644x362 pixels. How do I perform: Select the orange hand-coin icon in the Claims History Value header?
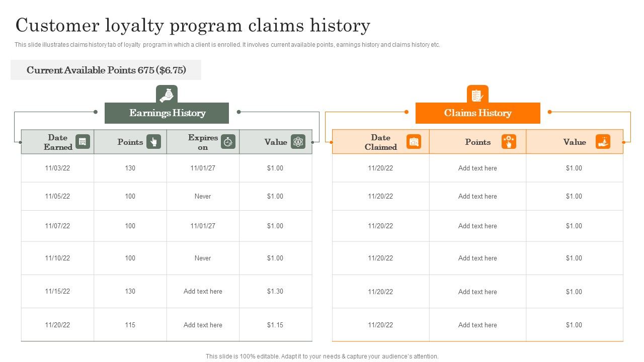click(603, 142)
